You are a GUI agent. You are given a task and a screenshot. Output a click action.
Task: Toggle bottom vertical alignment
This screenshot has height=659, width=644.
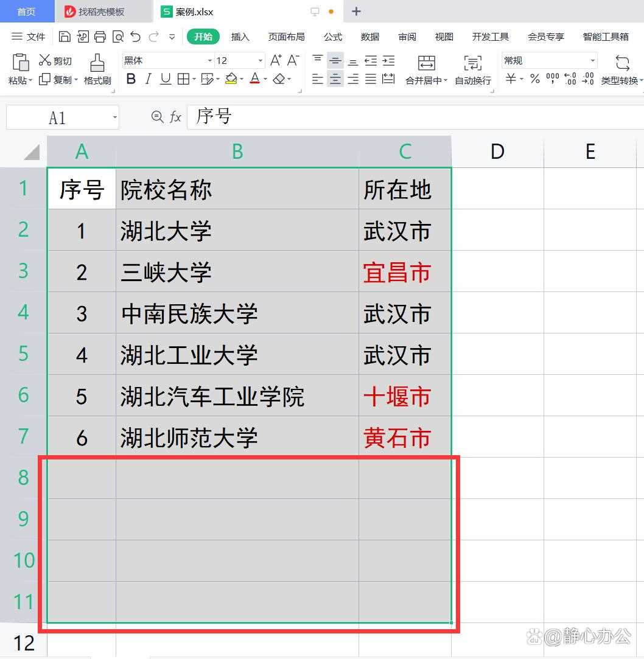(x=353, y=63)
